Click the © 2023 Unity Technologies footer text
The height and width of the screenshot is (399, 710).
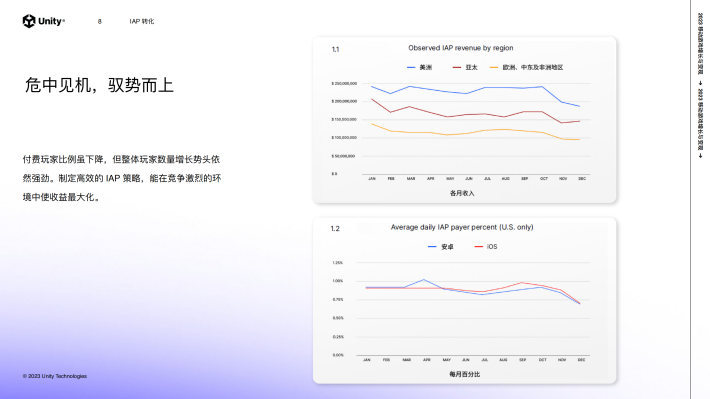click(x=55, y=376)
